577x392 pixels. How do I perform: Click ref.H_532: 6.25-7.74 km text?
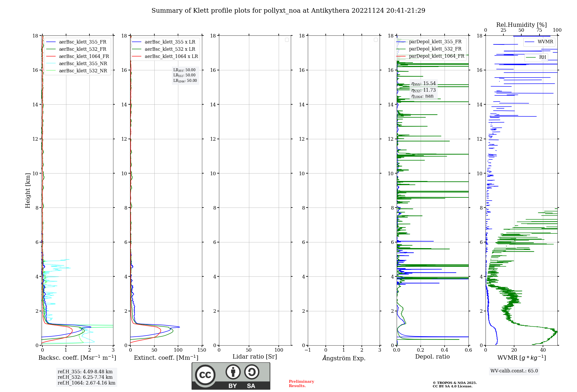(x=85, y=377)
